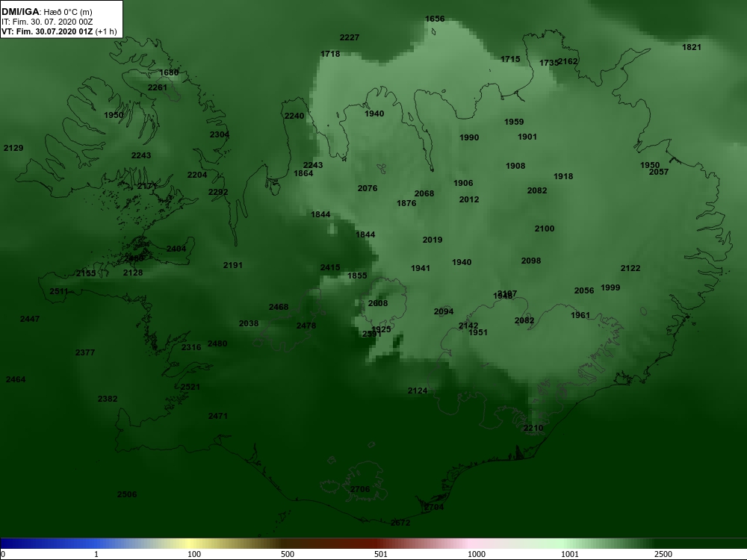The width and height of the screenshot is (747, 560).
Task: Click the 2468 label
Action: [x=278, y=307]
